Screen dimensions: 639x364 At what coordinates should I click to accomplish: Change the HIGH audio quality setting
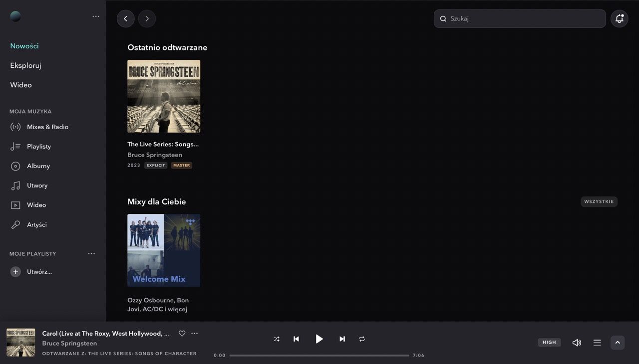click(549, 343)
